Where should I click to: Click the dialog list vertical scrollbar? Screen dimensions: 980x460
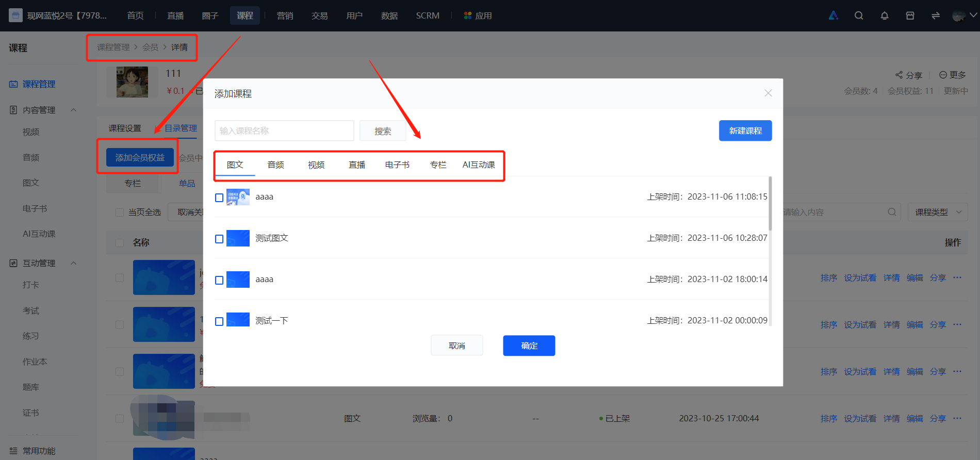point(770,204)
